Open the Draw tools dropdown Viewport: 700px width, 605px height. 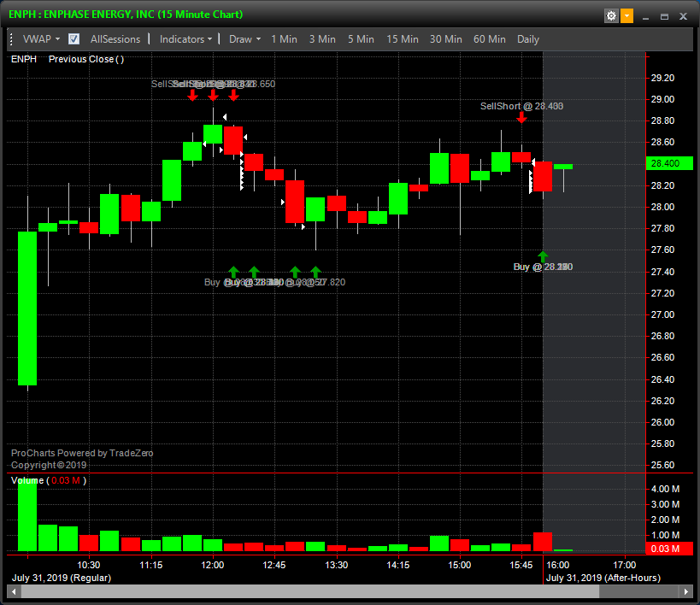244,39
